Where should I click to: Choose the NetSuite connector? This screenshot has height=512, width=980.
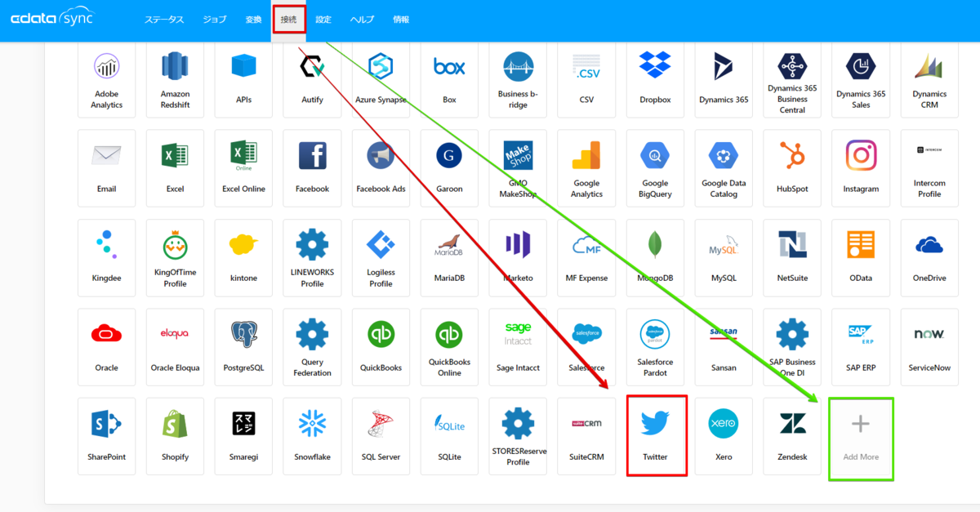click(793, 257)
